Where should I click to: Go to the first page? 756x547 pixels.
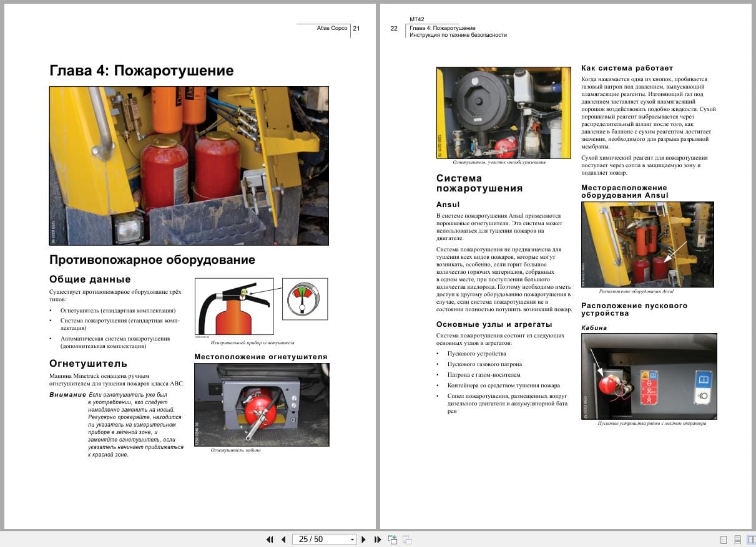point(270,540)
